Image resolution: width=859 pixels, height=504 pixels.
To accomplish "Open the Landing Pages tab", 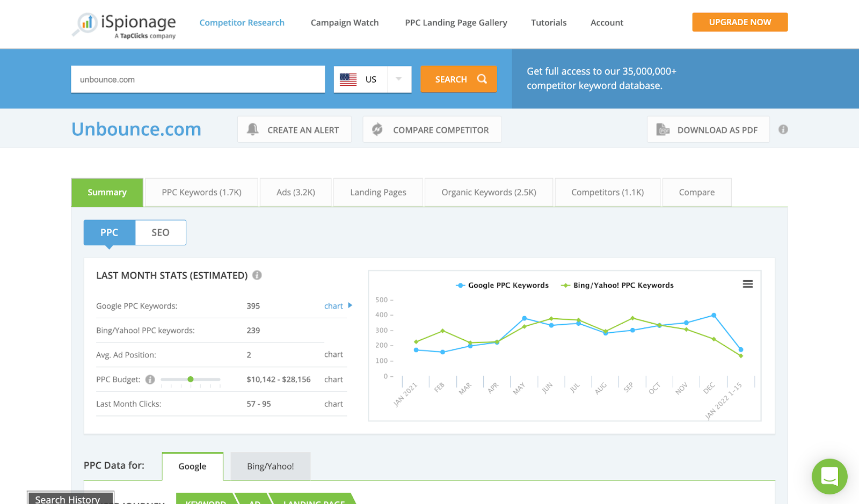I will [378, 192].
